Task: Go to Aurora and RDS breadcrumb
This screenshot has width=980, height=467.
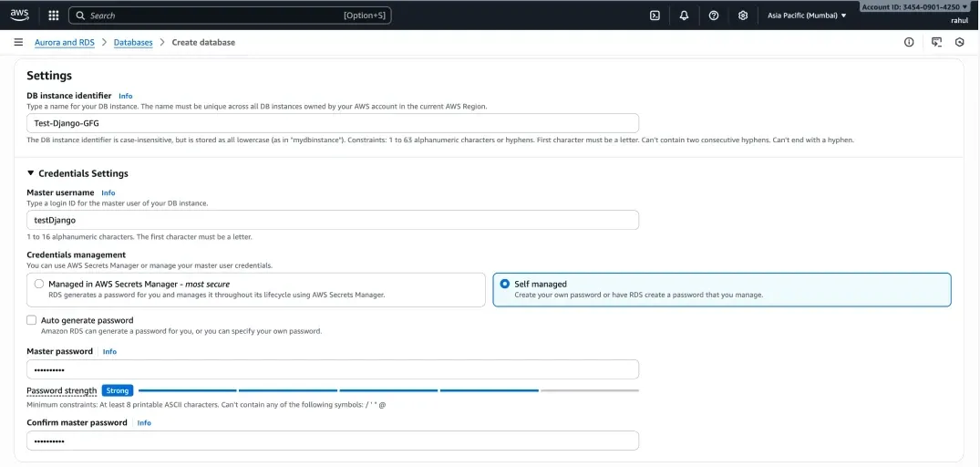Action: 67,42
